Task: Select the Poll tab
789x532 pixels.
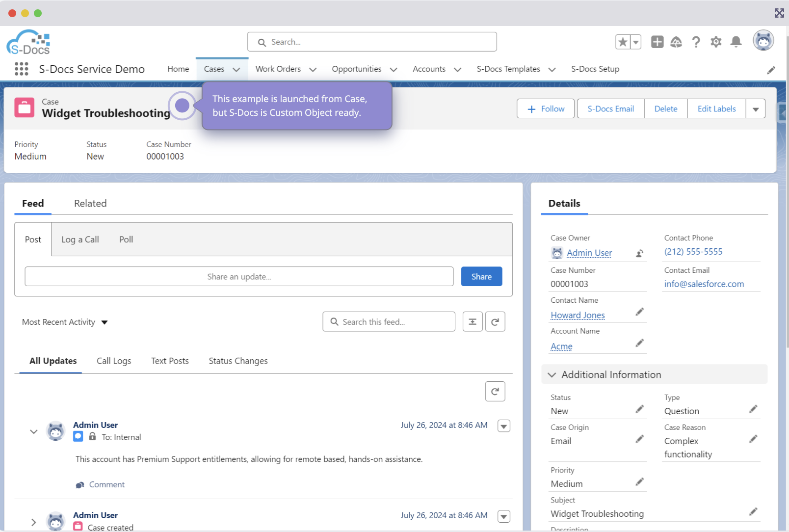Action: coord(126,239)
